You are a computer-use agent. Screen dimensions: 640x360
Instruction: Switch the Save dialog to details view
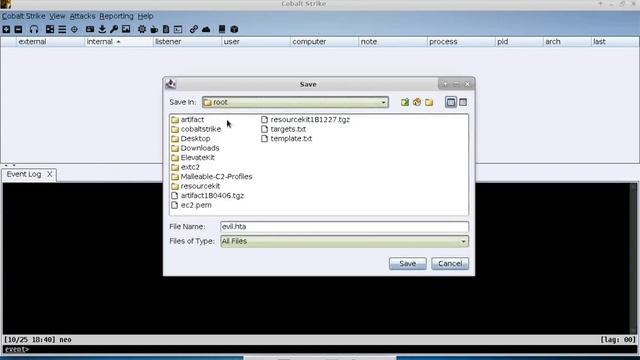click(x=463, y=102)
